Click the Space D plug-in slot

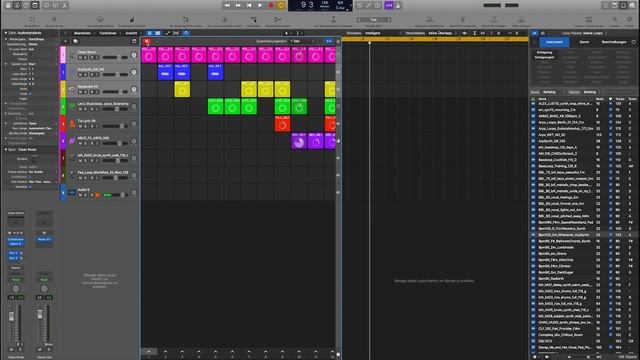[x=16, y=244]
